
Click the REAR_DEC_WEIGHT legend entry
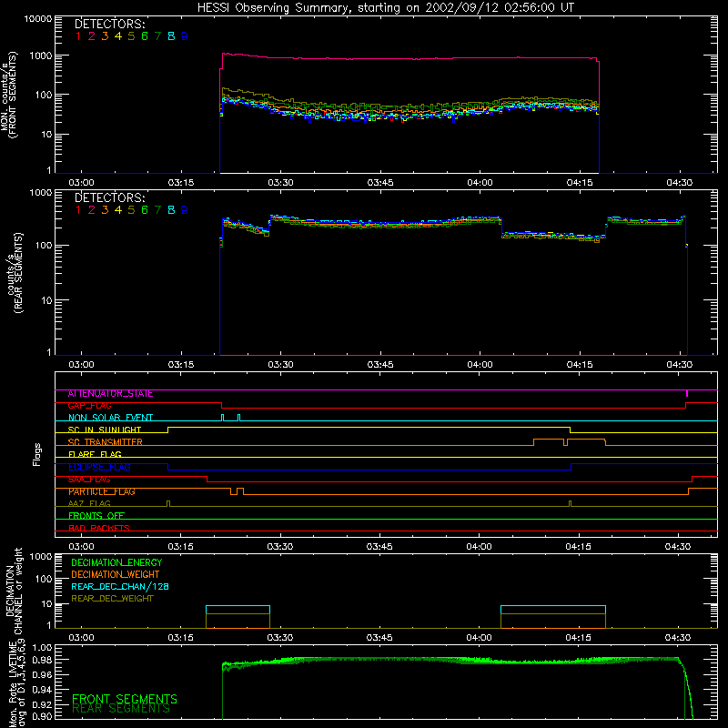click(112, 599)
